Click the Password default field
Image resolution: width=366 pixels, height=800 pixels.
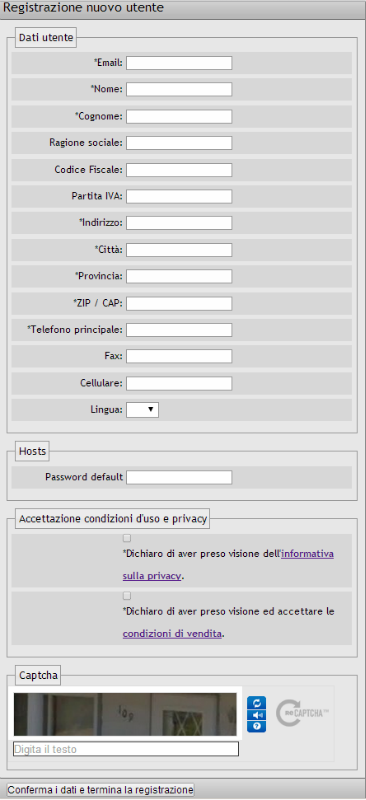[179, 478]
